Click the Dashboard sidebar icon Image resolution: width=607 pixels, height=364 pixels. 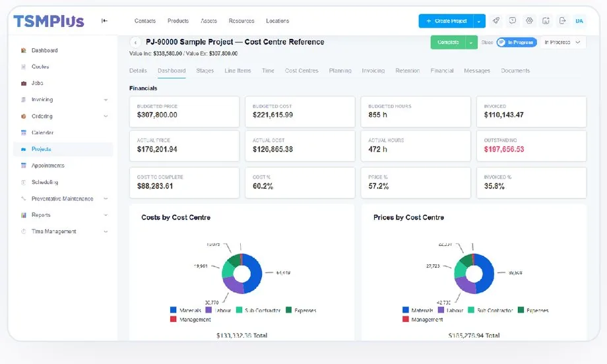tap(24, 50)
